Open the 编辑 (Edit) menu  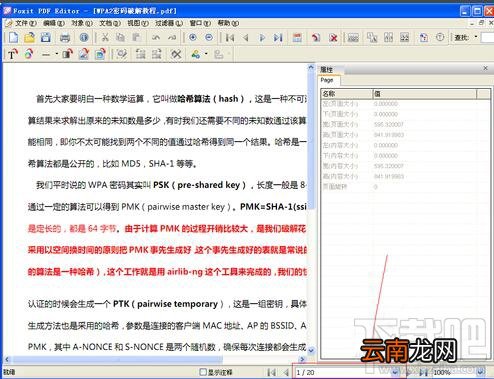53,23
